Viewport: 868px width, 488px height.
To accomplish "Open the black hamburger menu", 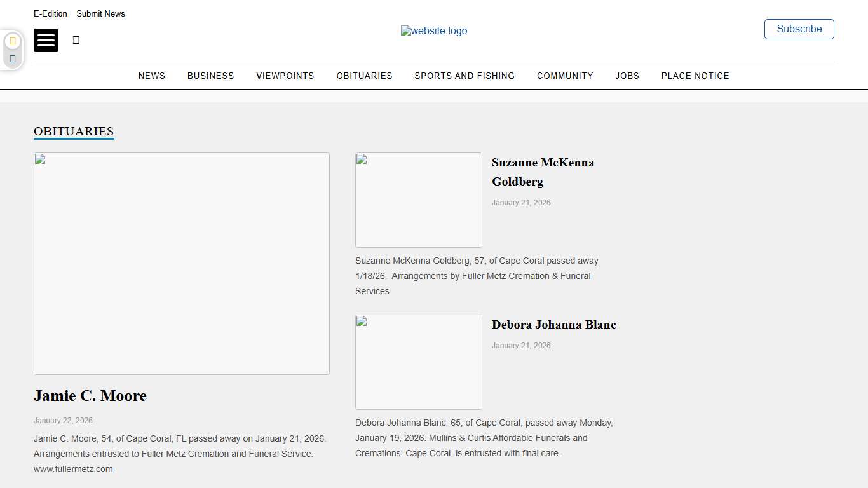I will click(x=46, y=40).
